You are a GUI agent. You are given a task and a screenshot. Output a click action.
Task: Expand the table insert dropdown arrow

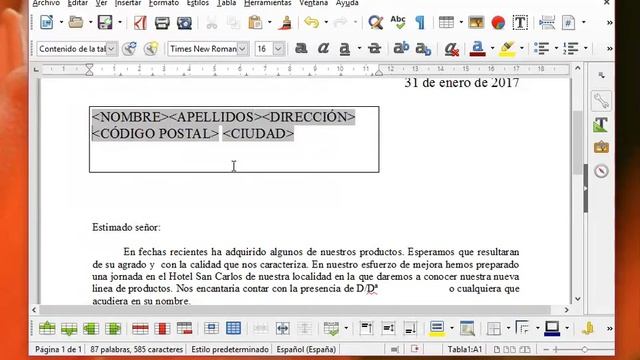click(461, 22)
